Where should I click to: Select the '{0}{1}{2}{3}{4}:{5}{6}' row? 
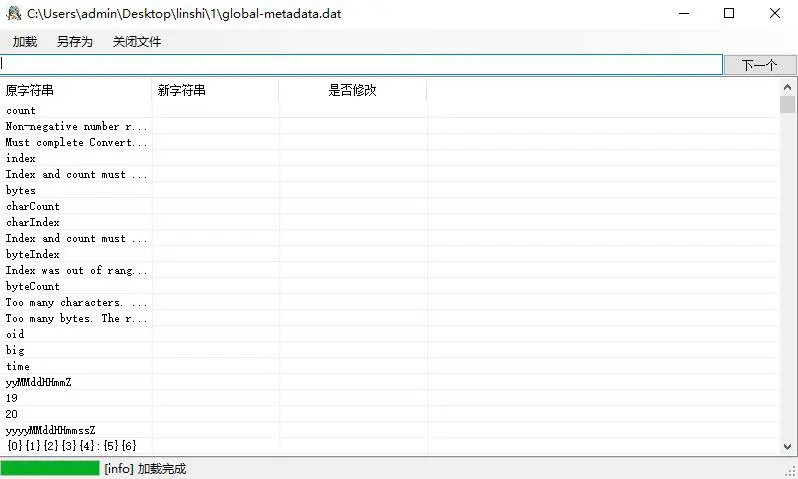pos(389,446)
